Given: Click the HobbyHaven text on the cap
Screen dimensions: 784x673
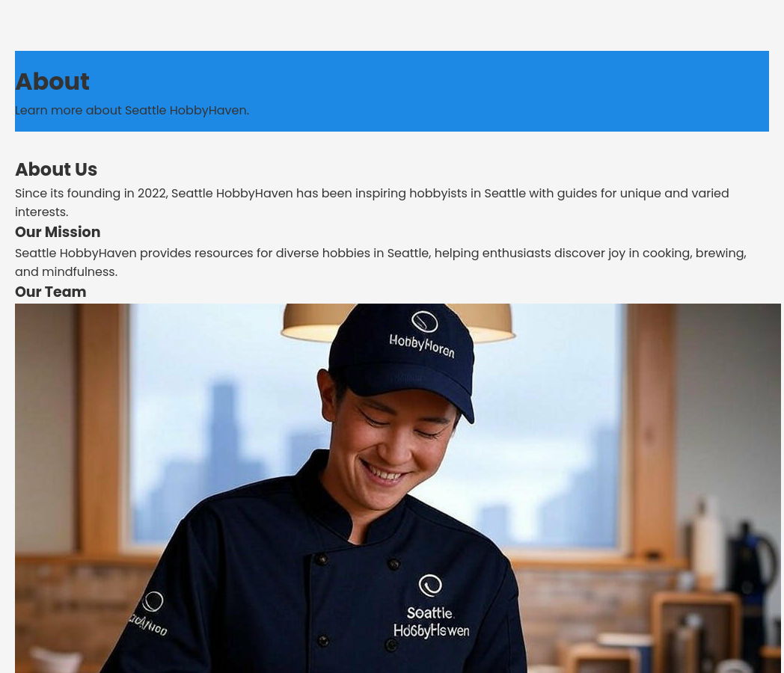Looking at the screenshot, I should click(422, 345).
